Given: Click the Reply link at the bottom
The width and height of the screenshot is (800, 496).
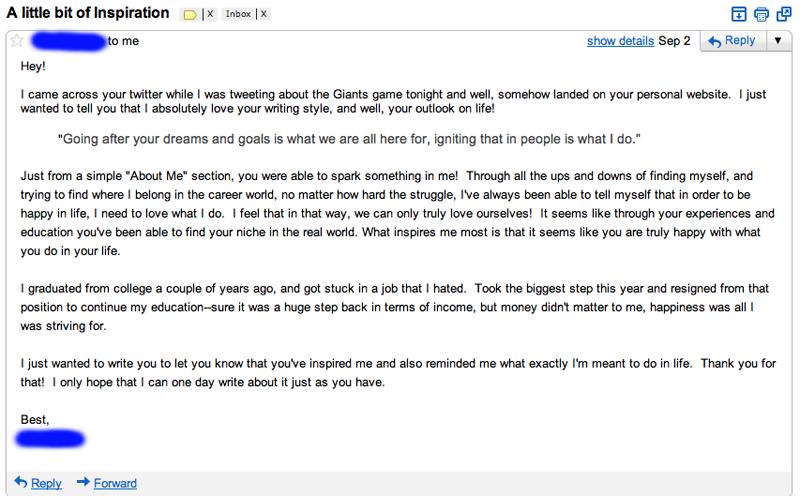Looking at the screenshot, I should click(46, 483).
